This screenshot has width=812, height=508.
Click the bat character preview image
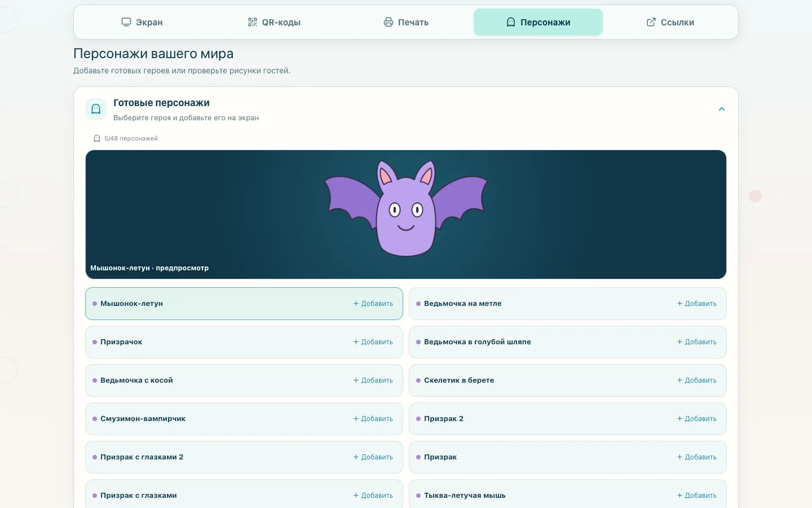406,208
